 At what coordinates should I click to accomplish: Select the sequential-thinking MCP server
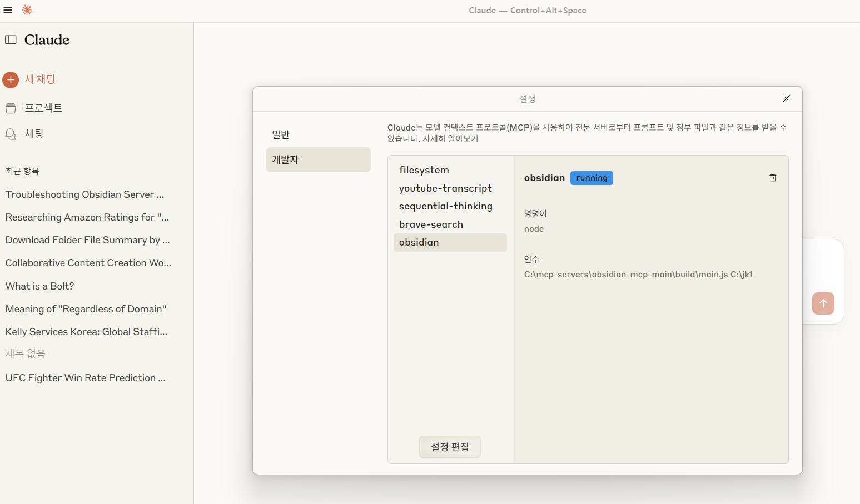(x=450, y=206)
